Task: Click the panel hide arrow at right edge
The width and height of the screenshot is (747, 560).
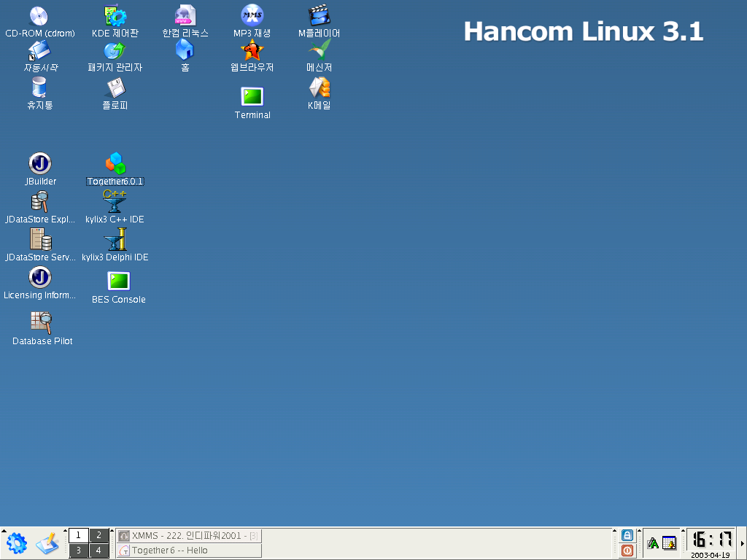Action: [743, 543]
